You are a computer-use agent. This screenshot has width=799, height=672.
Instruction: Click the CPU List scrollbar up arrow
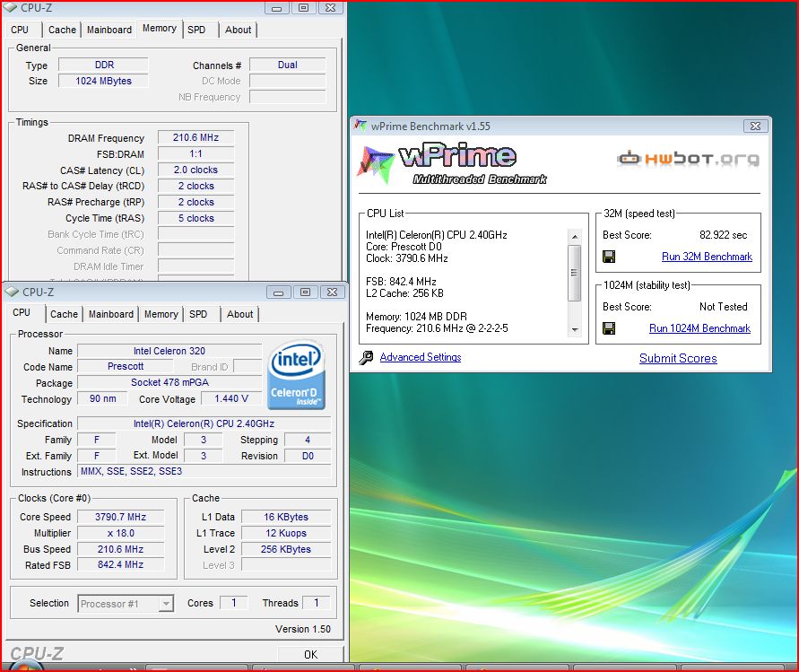pos(574,237)
